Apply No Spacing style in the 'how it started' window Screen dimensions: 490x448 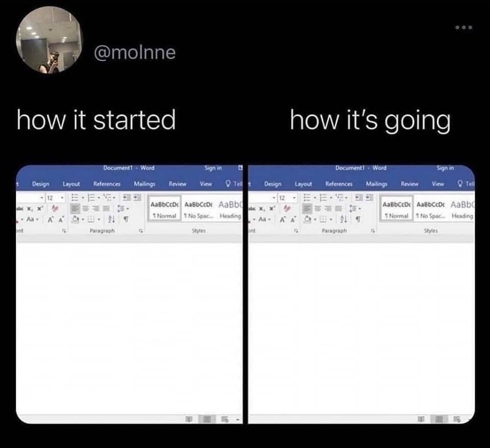click(x=199, y=209)
